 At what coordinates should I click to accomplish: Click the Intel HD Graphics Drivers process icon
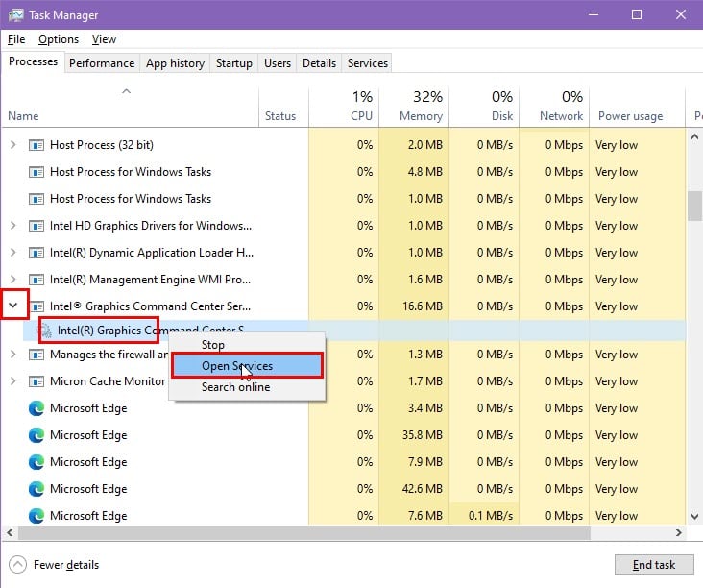click(36, 226)
